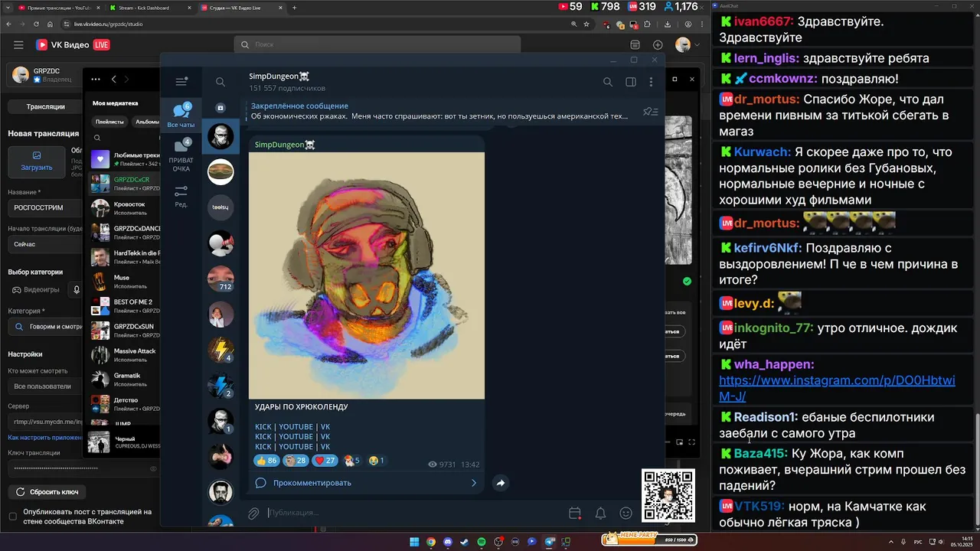Screen dimensions: 980x551
Task: Toggle the reaction with count 5
Action: [x=351, y=461]
